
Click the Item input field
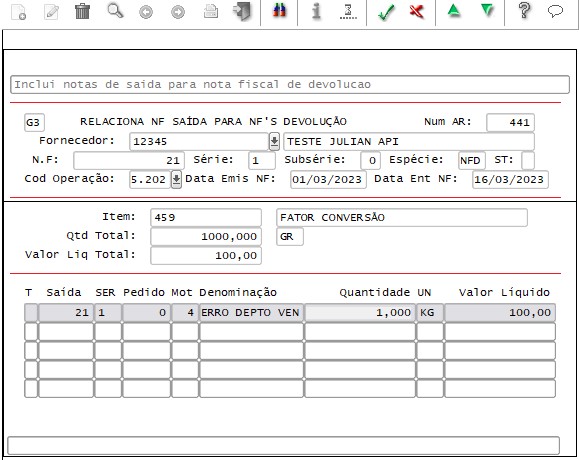(206, 217)
